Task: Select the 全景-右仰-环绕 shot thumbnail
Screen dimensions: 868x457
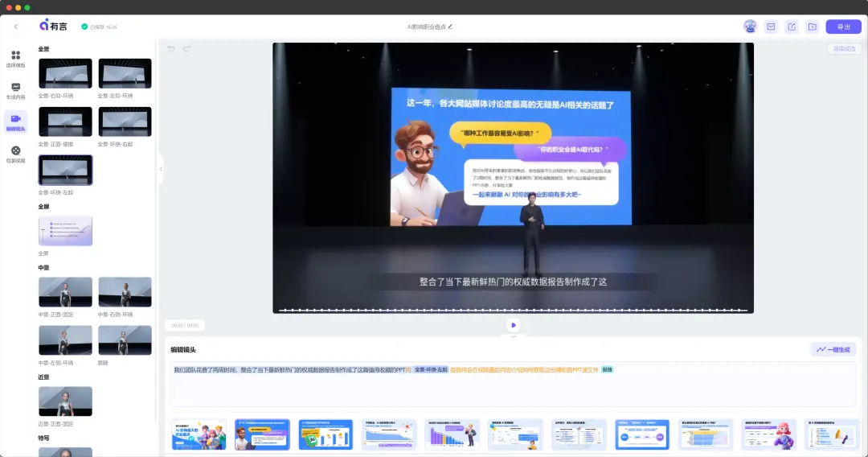Action: tap(65, 73)
